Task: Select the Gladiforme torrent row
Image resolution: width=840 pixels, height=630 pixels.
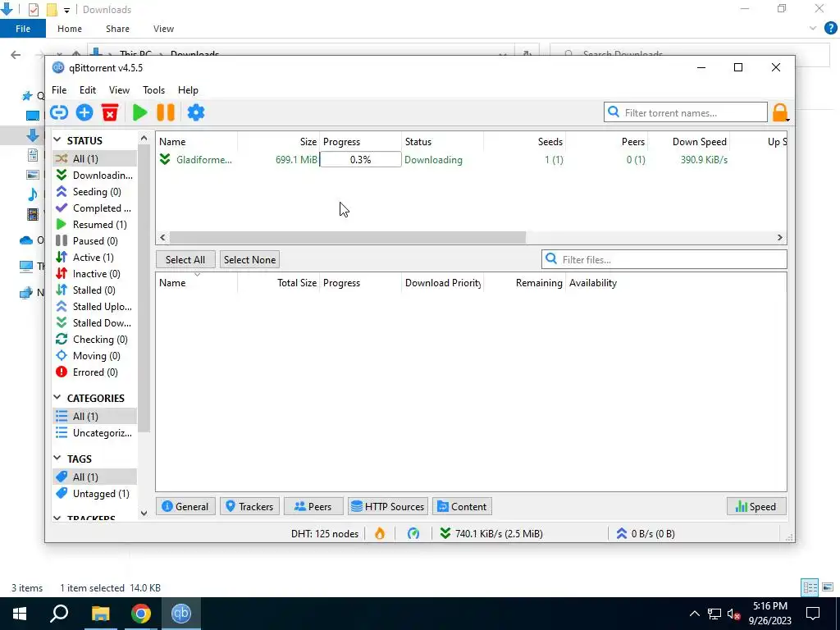Action: pos(472,159)
